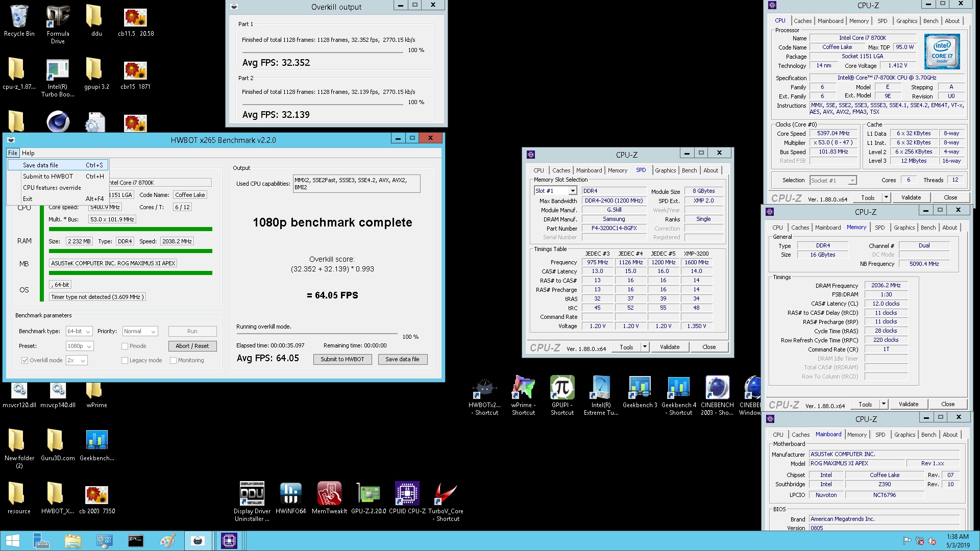Launch the HWiNFO64 desktop icon
Image resolution: width=980 pixels, height=551 pixels.
[290, 498]
